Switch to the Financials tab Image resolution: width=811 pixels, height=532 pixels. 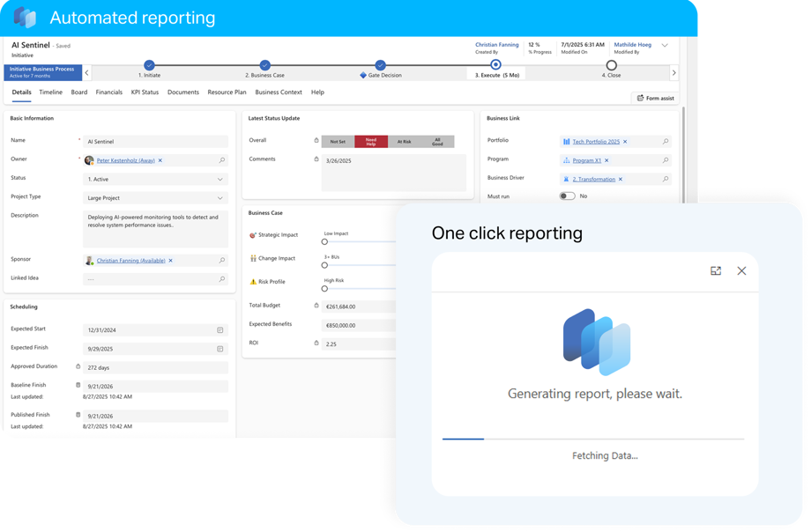tap(109, 92)
